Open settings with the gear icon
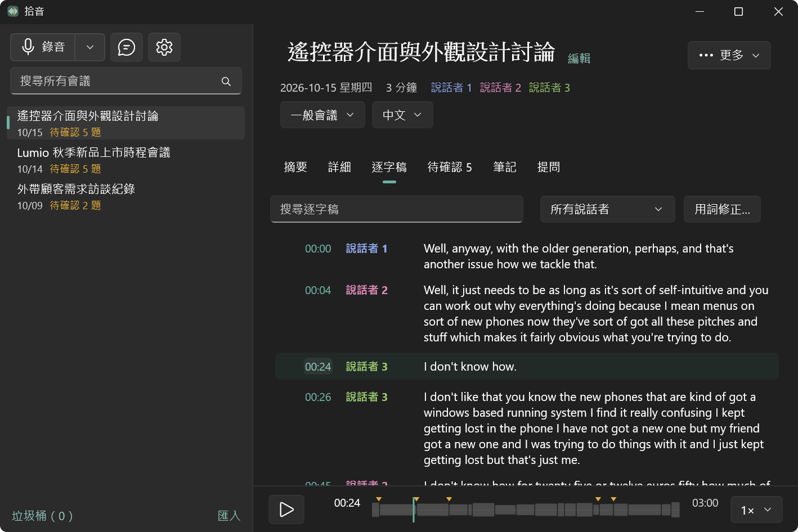 coord(164,47)
